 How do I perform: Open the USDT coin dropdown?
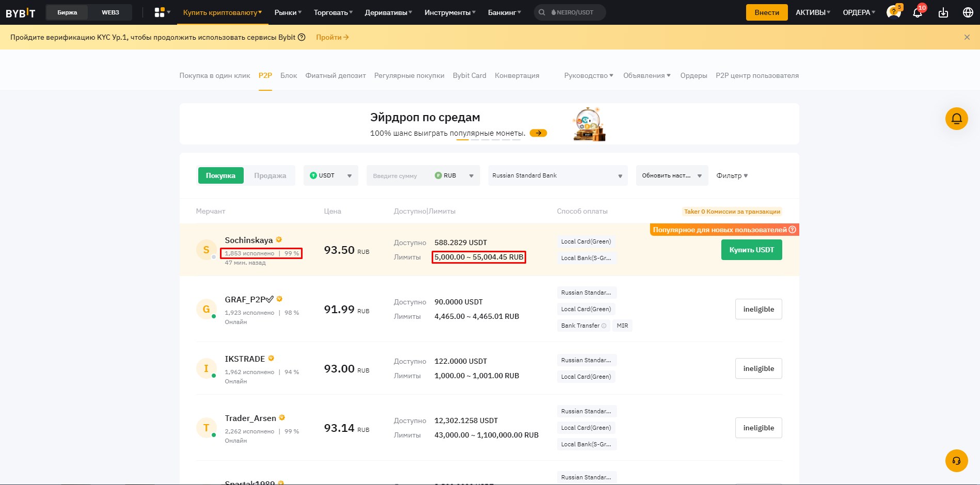(x=331, y=175)
